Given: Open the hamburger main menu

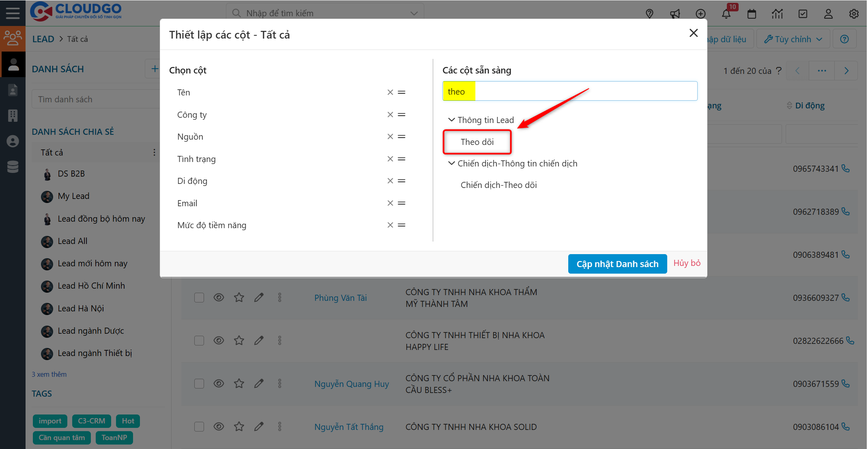Looking at the screenshot, I should click(x=13, y=13).
